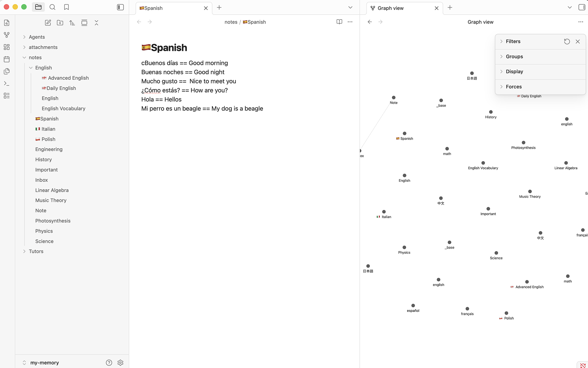Image resolution: width=588 pixels, height=368 pixels.
Task: Open my-memory vault switcher
Action: point(41,363)
